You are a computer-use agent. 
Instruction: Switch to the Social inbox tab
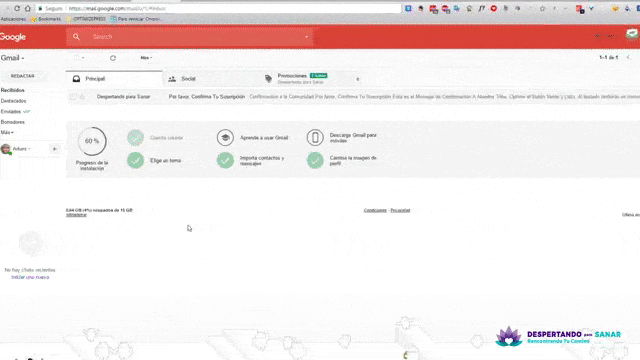pyautogui.click(x=210, y=79)
